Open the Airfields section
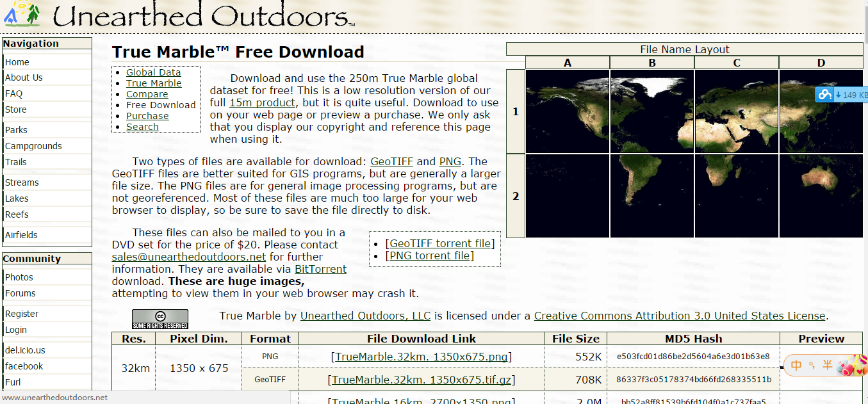The height and width of the screenshot is (404, 868). (21, 235)
